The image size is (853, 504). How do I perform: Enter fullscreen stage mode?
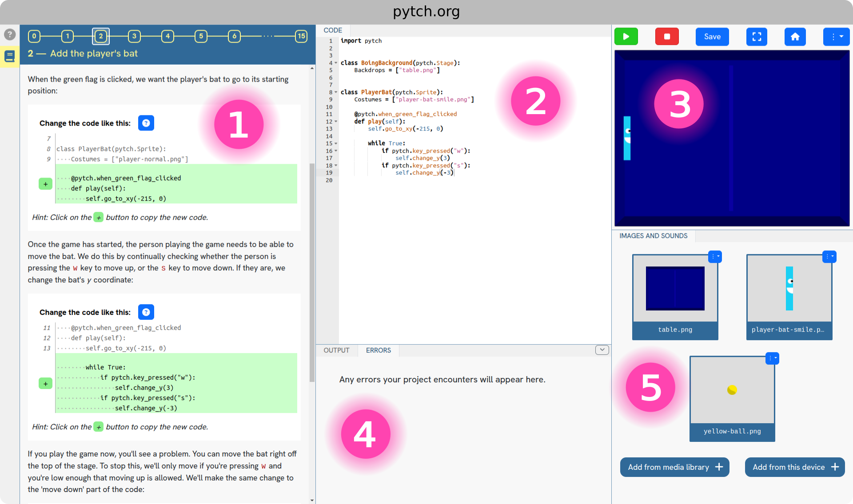757,36
